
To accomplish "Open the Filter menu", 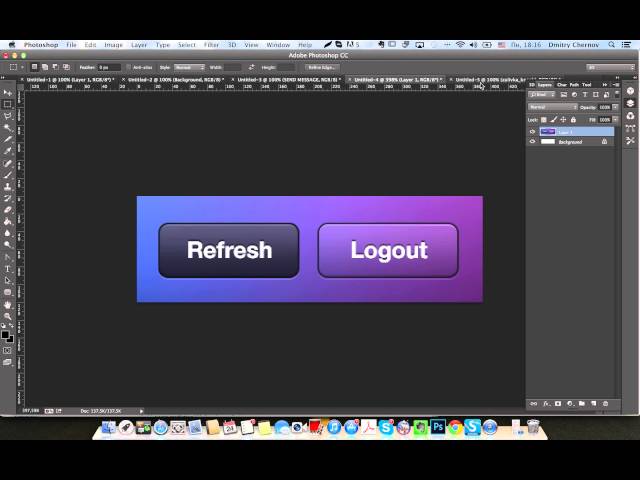I will tap(211, 45).
